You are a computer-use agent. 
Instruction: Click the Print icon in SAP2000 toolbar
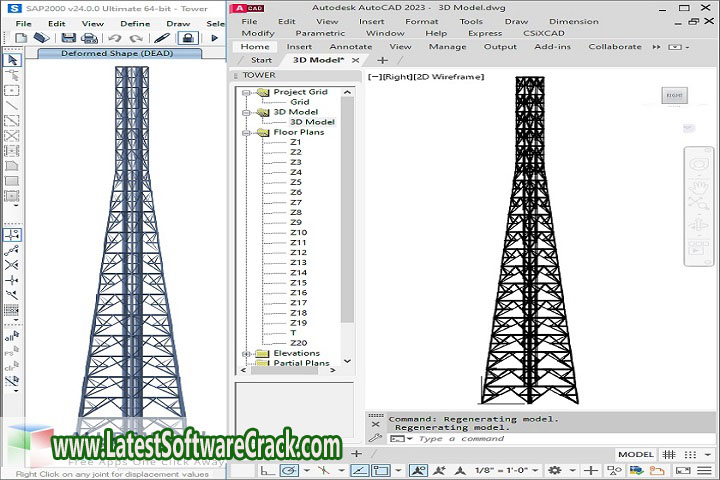(90, 38)
